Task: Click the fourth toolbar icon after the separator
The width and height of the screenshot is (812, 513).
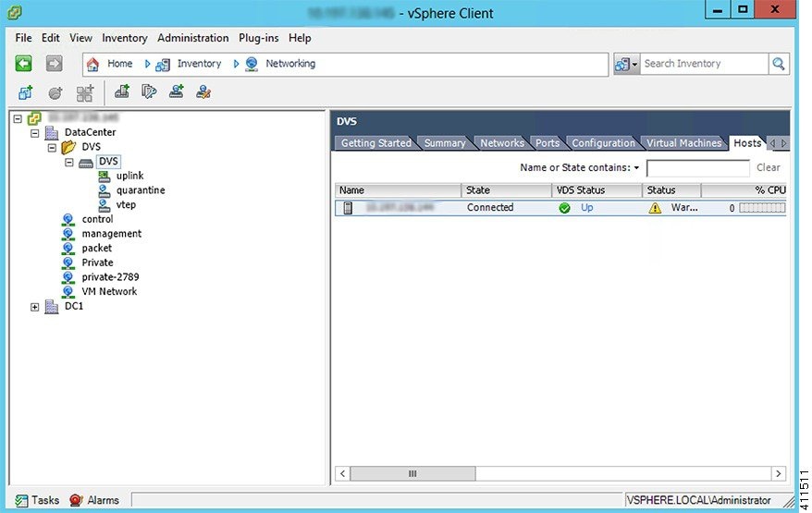Action: [x=122, y=92]
